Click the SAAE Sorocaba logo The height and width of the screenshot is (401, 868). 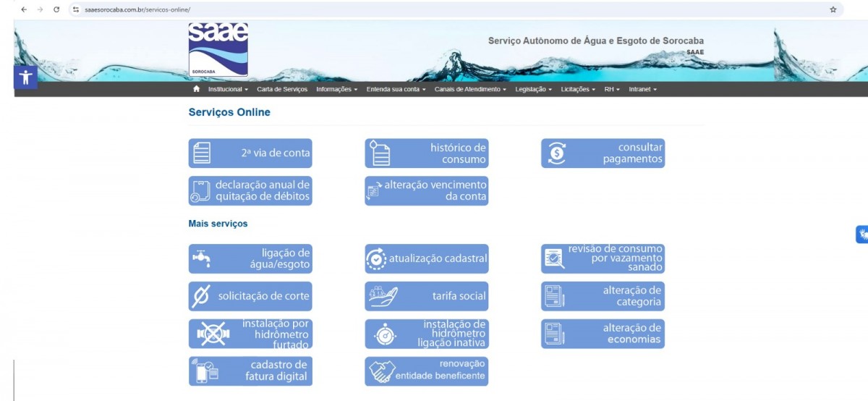click(x=218, y=49)
